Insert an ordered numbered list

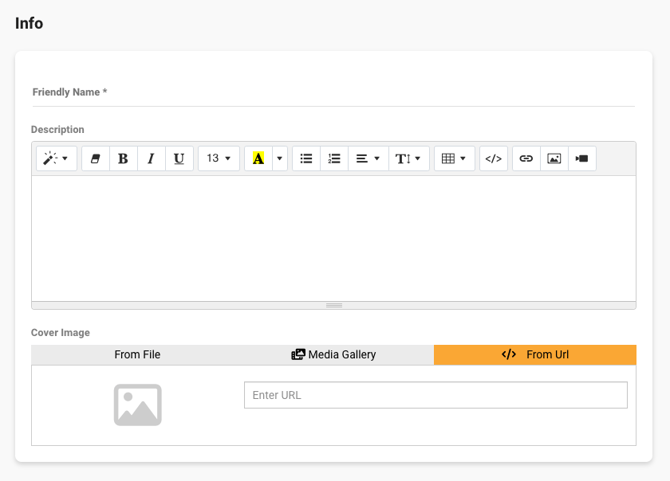(x=334, y=158)
